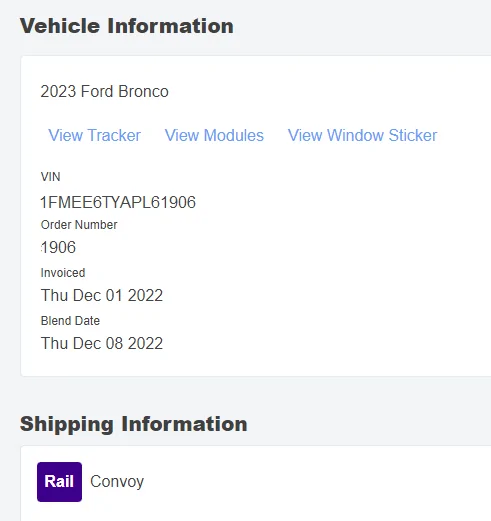Click the Blend Date field label

pos(70,321)
